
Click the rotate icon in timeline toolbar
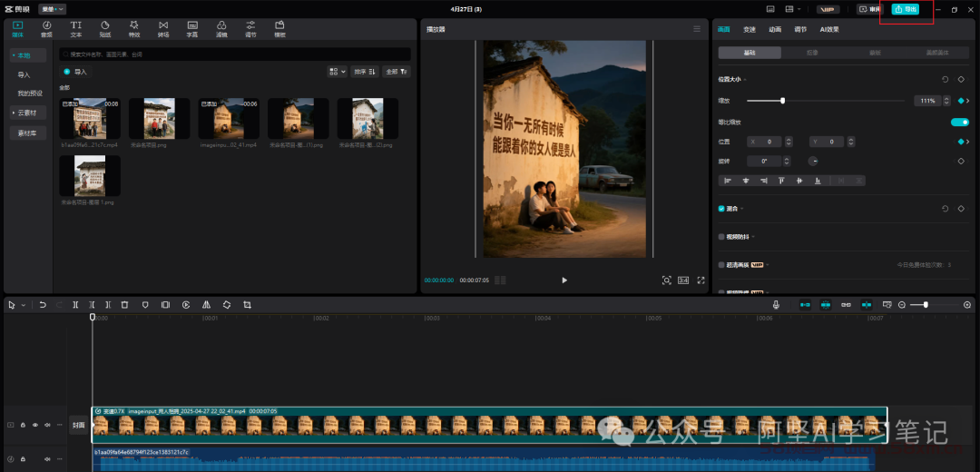(227, 304)
